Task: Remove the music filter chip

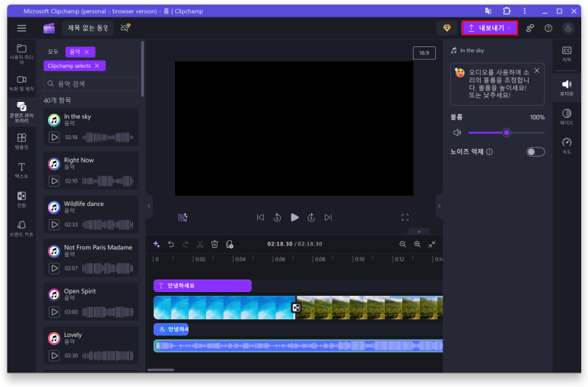Action: pyautogui.click(x=87, y=52)
